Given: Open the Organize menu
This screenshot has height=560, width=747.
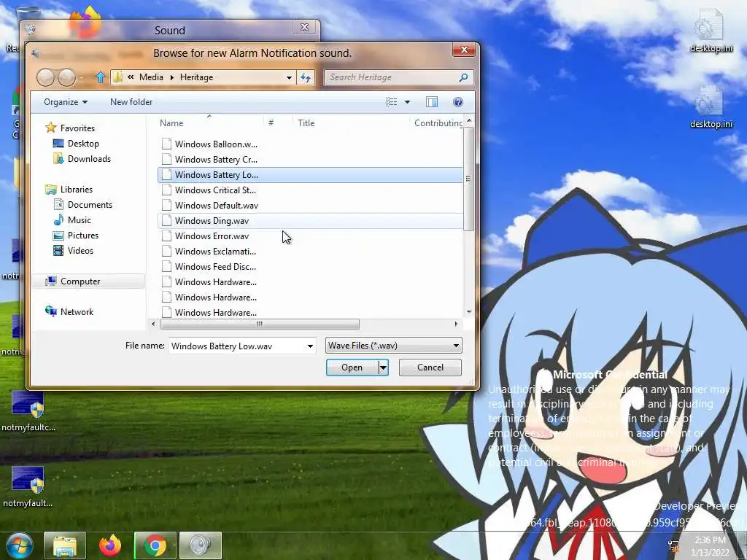Looking at the screenshot, I should tap(66, 102).
